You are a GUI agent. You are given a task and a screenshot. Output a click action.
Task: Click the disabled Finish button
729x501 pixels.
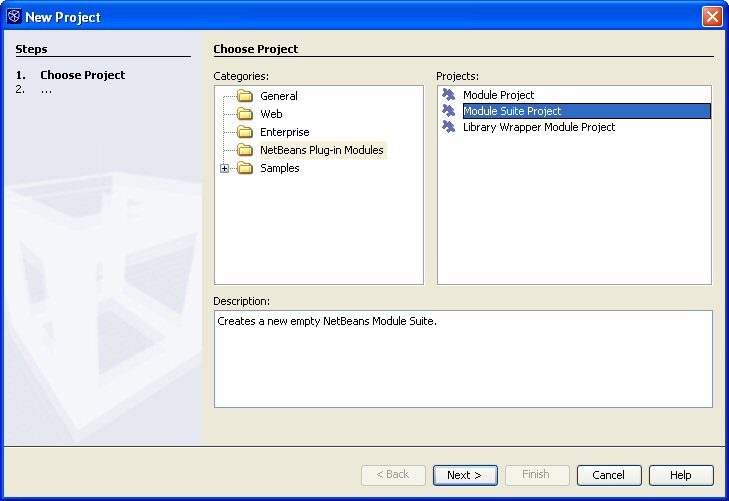click(537, 475)
